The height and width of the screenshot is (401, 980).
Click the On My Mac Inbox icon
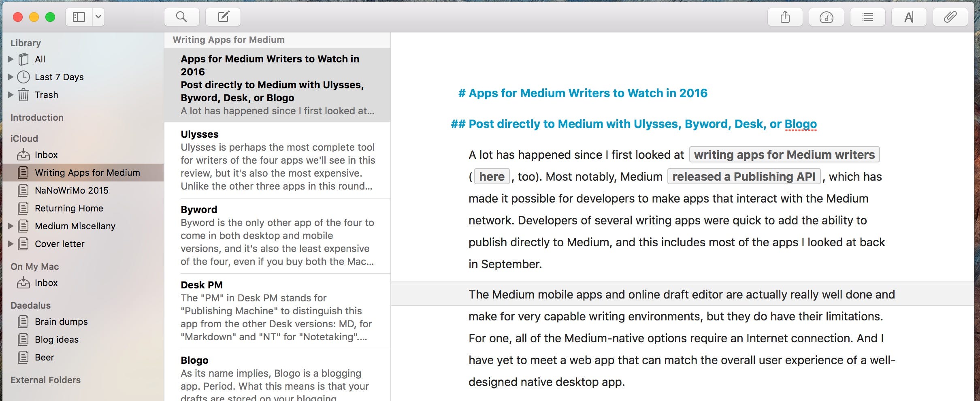pos(23,283)
